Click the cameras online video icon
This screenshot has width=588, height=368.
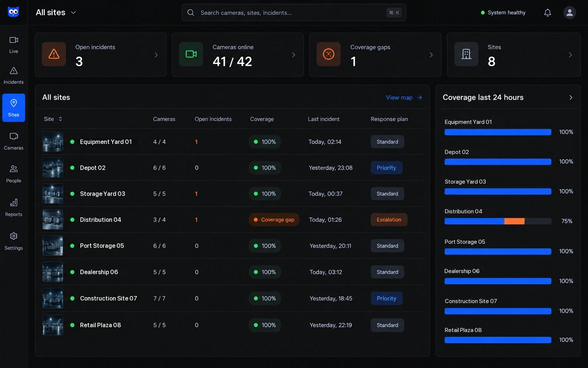191,54
